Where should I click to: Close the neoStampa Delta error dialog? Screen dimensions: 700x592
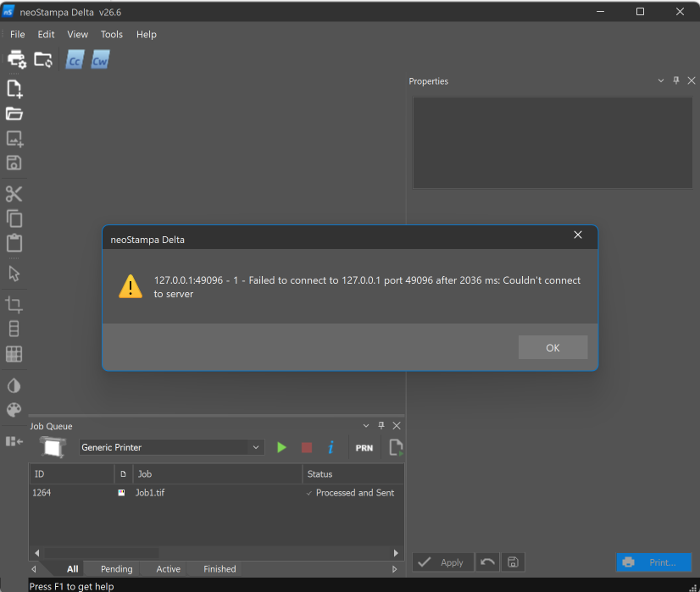[x=578, y=235]
